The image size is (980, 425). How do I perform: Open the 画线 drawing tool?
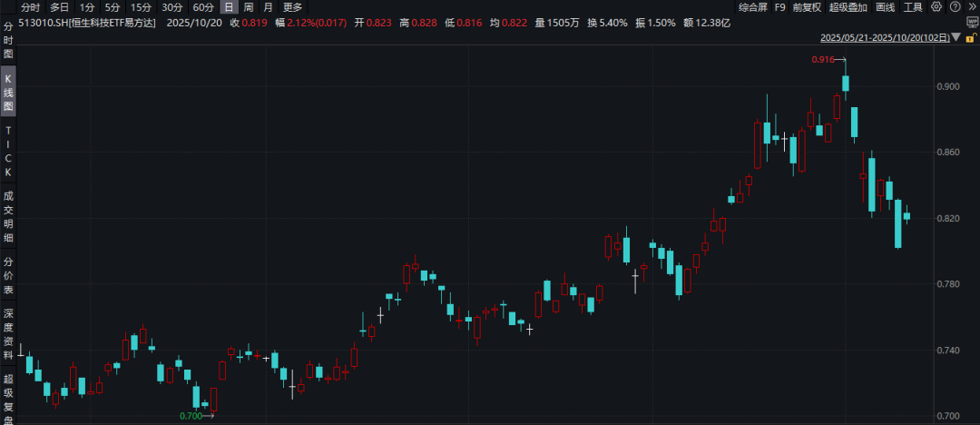(885, 7)
